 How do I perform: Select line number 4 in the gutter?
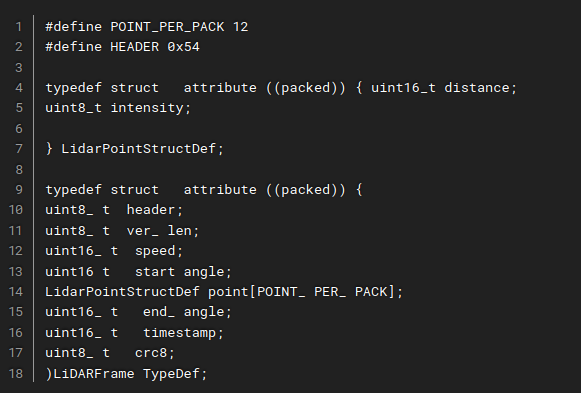(19, 88)
